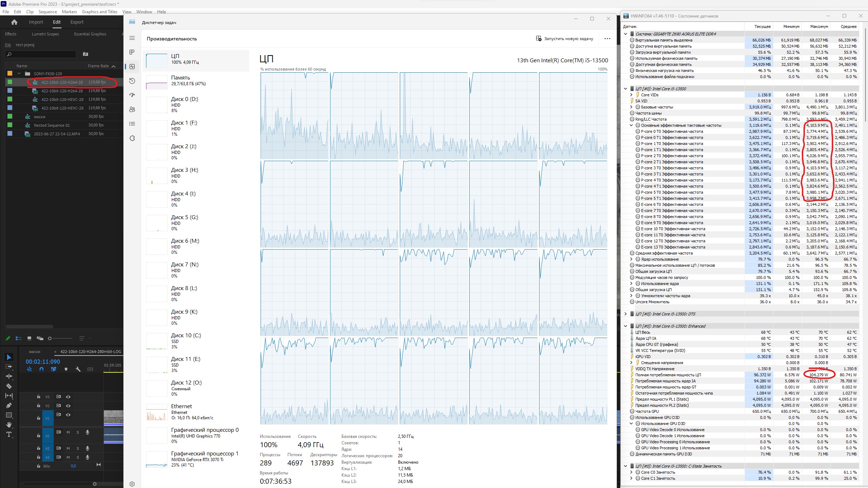Switch to the Export workspace tab

click(77, 22)
